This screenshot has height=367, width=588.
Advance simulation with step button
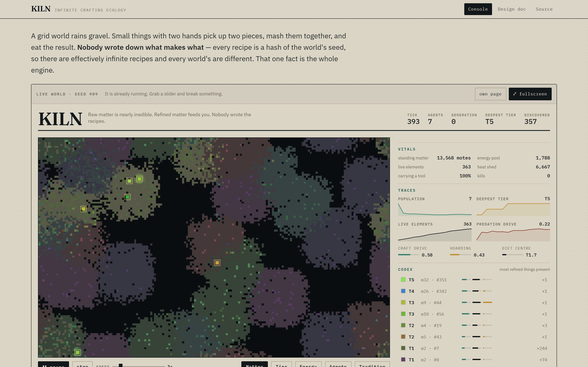[82, 365]
